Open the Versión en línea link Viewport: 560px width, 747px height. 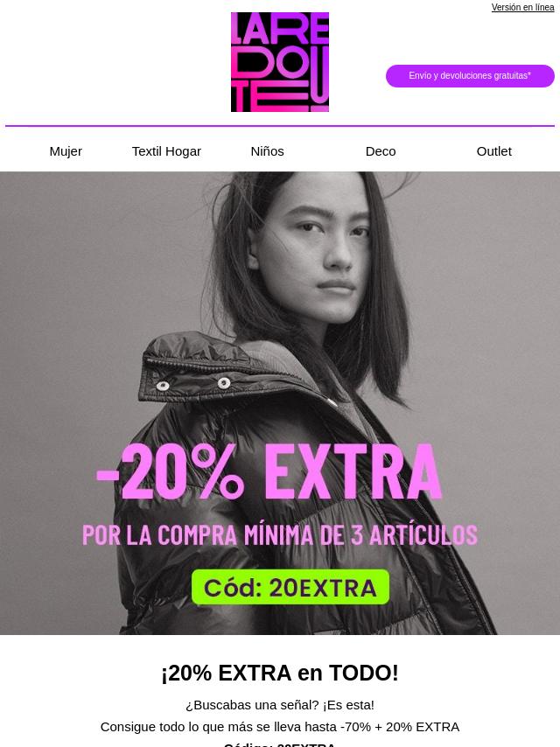(522, 8)
